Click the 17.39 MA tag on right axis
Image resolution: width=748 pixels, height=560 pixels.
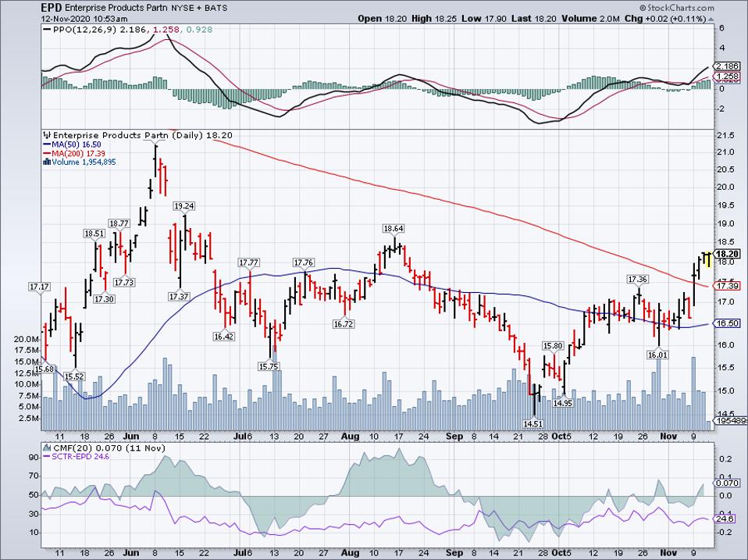pyautogui.click(x=728, y=286)
